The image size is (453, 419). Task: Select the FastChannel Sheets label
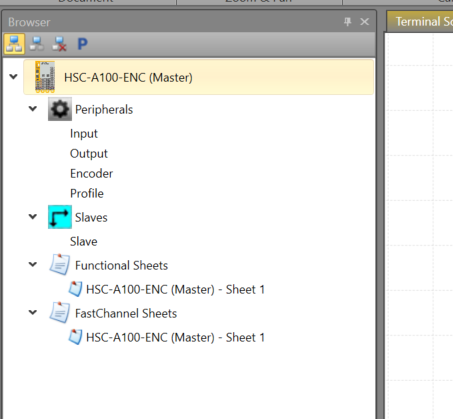pos(126,313)
